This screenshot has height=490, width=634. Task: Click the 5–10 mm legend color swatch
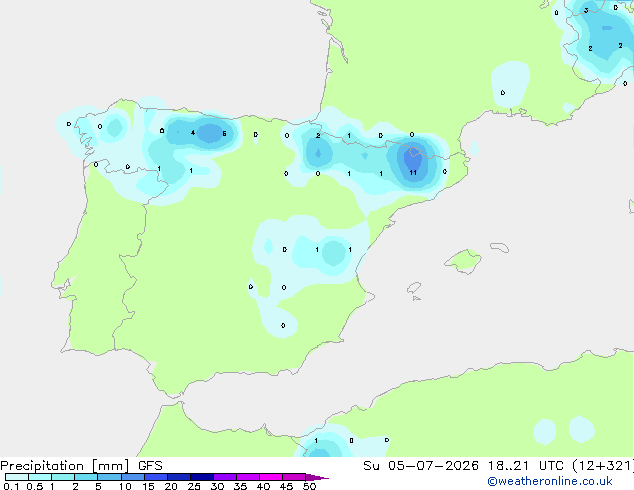(x=109, y=477)
